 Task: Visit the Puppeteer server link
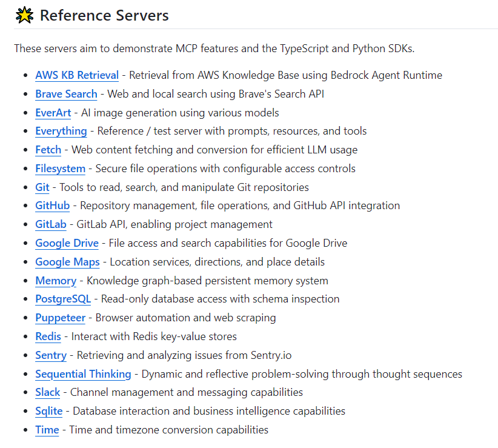61,318
